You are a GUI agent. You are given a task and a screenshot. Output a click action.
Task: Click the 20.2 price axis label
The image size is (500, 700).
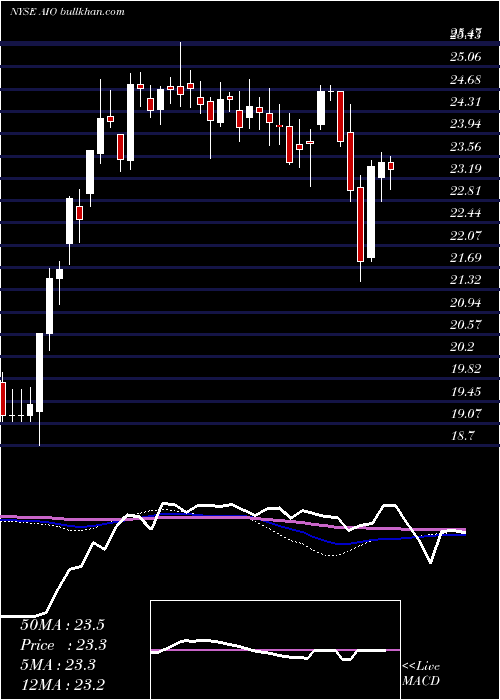(462, 347)
